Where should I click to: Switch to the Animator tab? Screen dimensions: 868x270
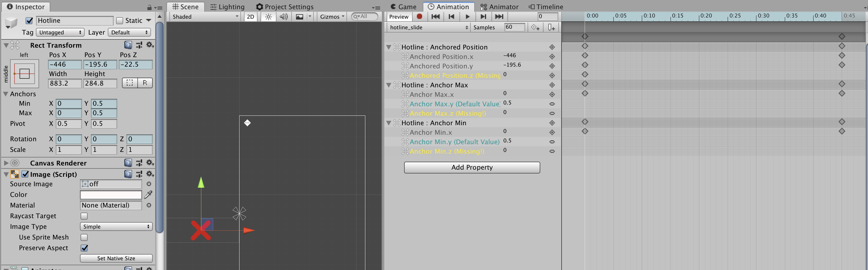500,7
